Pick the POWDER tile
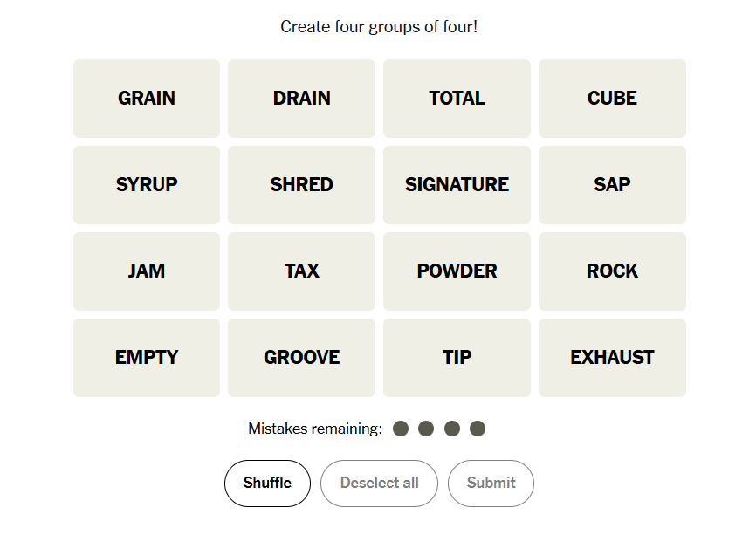This screenshot has height=542, width=756. pyautogui.click(x=457, y=271)
